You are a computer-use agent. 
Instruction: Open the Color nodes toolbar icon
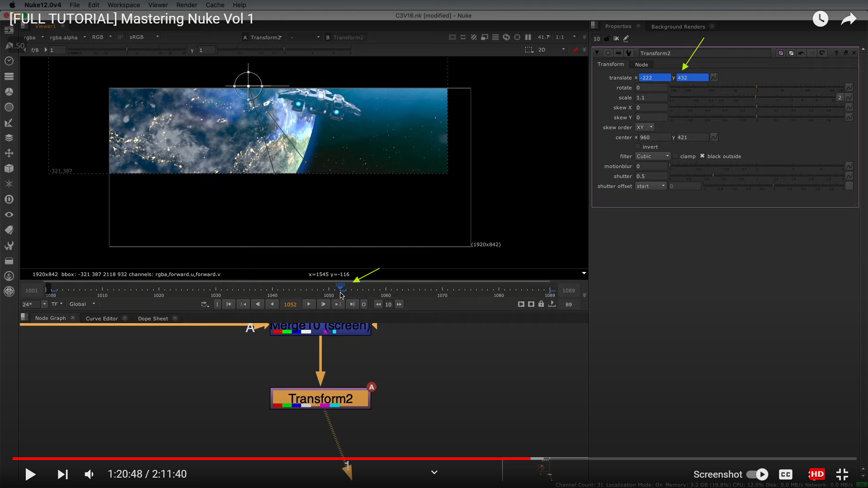[x=9, y=92]
